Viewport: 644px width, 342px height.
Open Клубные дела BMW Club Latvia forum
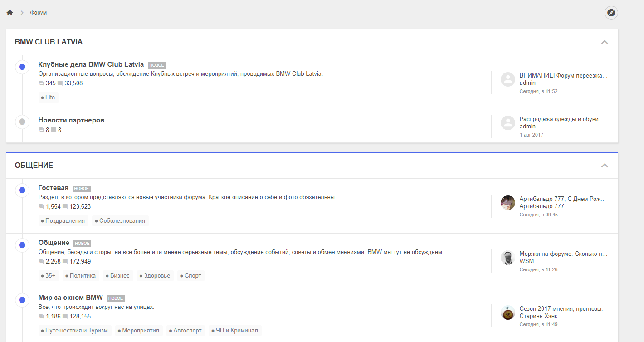(91, 64)
